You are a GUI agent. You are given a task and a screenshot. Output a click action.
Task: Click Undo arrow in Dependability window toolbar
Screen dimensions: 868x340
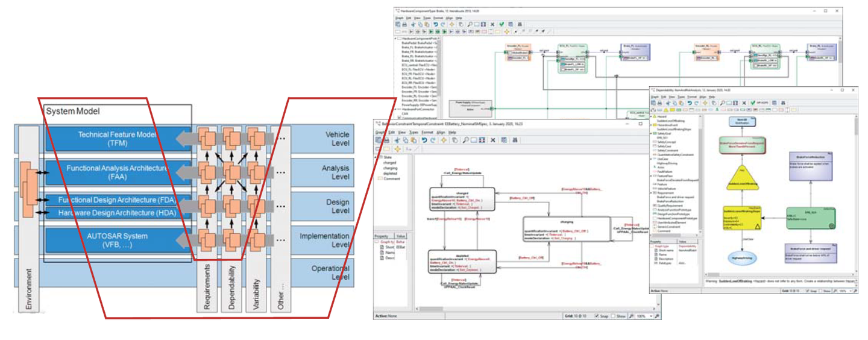pyautogui.click(x=690, y=102)
